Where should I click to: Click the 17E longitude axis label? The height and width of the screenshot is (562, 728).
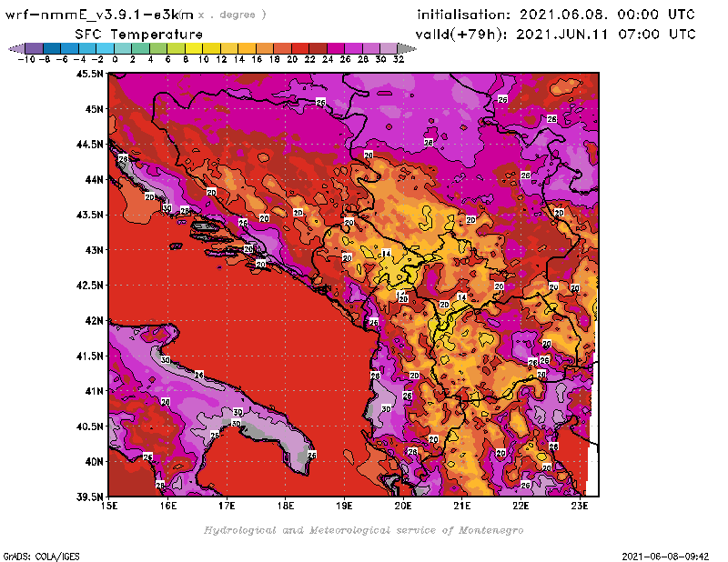coord(227,506)
